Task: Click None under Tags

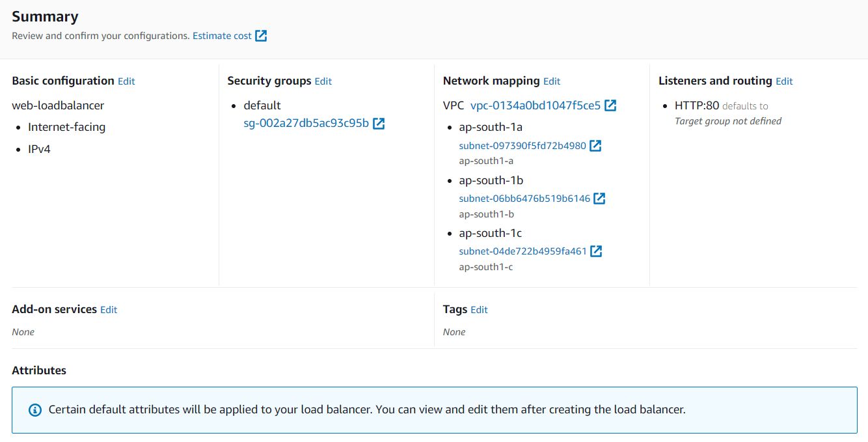Action: click(454, 332)
